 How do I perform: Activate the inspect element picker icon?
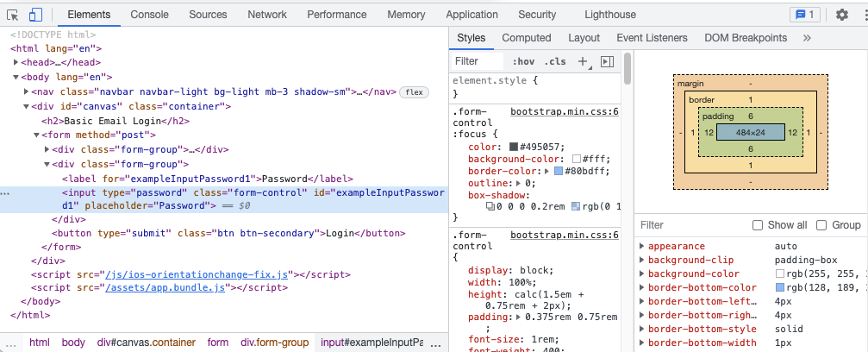[13, 15]
